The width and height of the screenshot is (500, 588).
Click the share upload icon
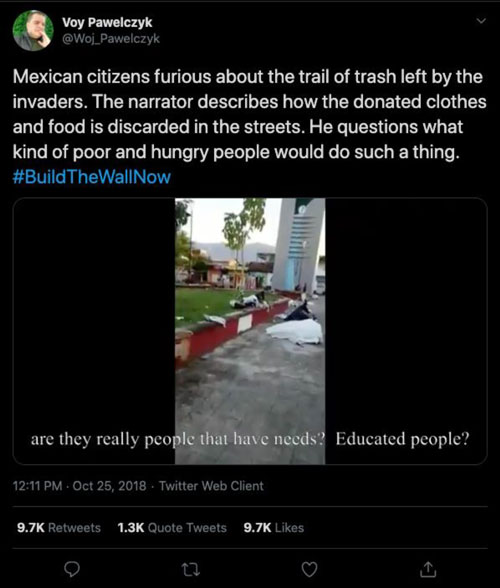428,569
